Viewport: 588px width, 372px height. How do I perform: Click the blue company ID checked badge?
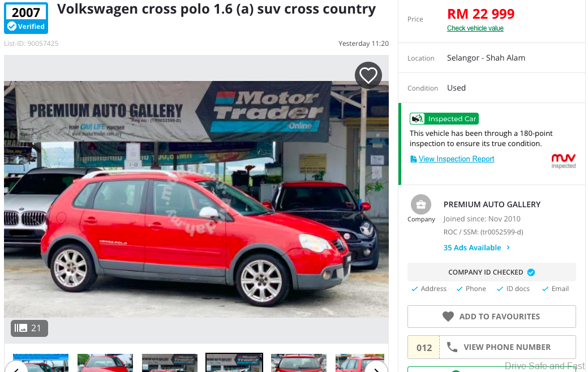pos(531,272)
